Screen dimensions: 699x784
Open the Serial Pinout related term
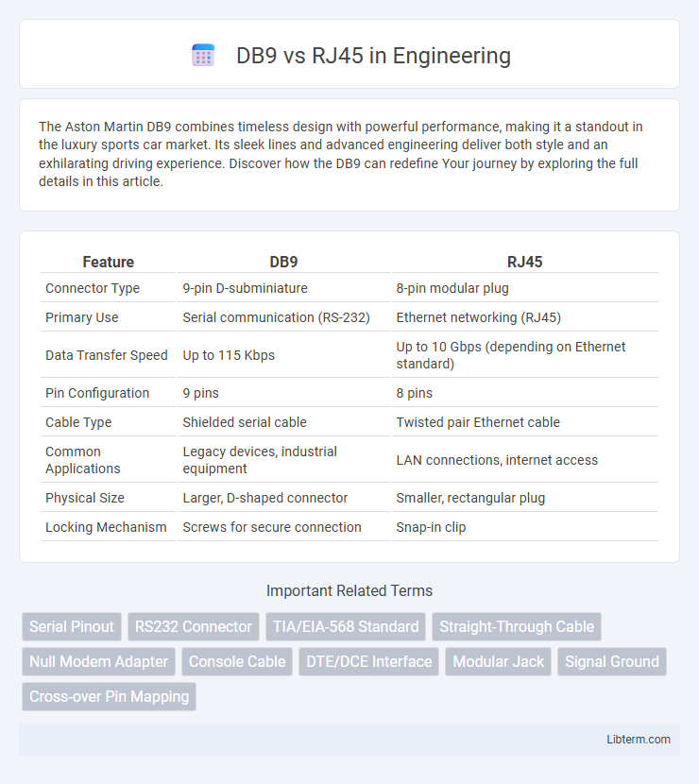[72, 626]
